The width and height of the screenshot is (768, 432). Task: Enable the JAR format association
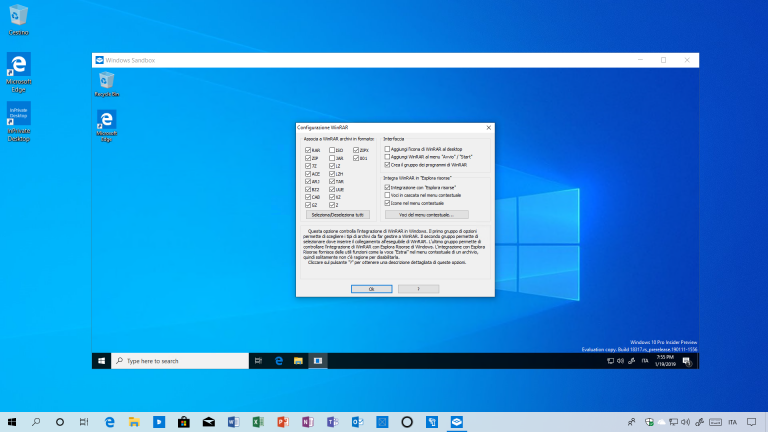click(x=332, y=158)
